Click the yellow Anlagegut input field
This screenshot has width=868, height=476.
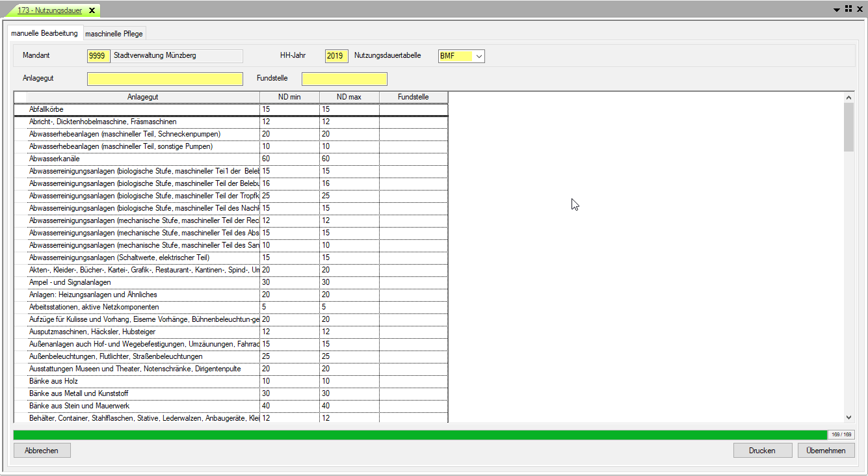164,79
